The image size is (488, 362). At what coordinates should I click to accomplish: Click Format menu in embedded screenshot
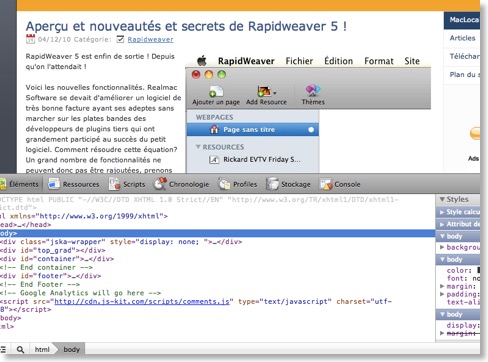click(x=379, y=61)
